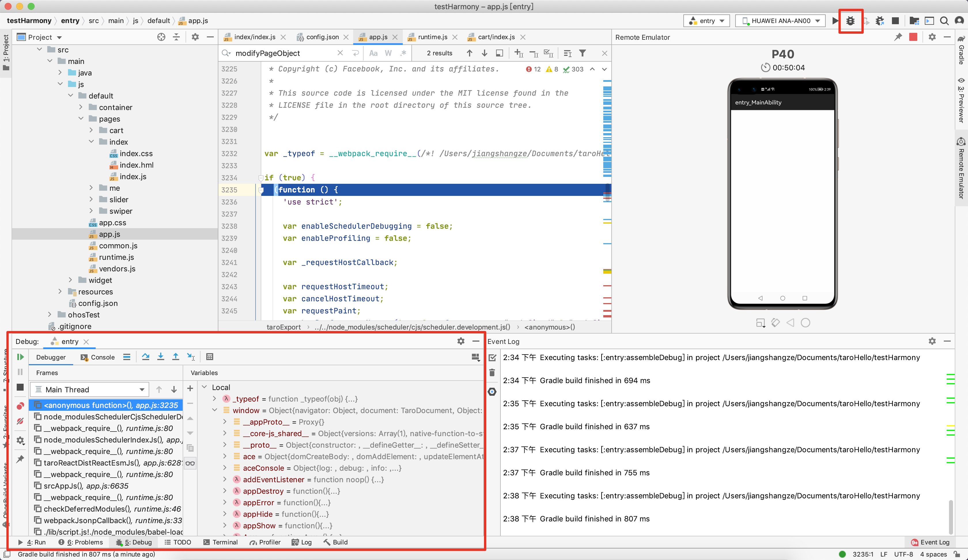Click the frames restore/settings icon in Debug panel

coord(460,341)
